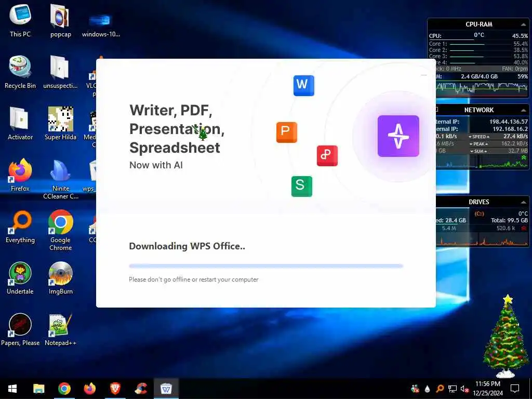Click the external IP value 198.44.136.57
The width and height of the screenshot is (532, 399).
(x=508, y=122)
